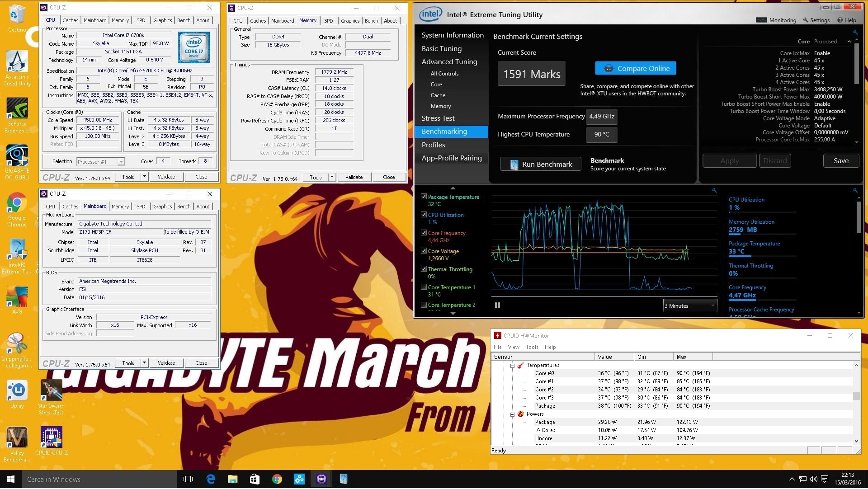Click the Max column header in HWMonitor
Viewport: 868px width, 489px height.
pos(693,357)
